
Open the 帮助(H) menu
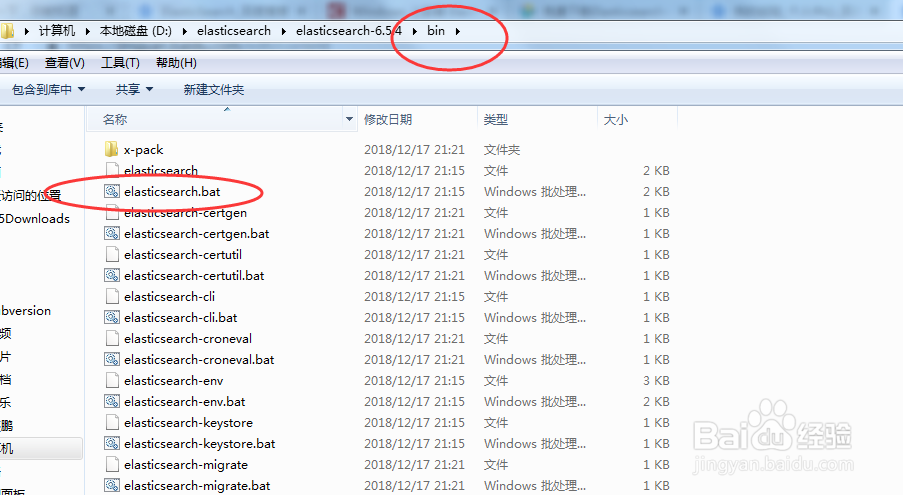176,63
